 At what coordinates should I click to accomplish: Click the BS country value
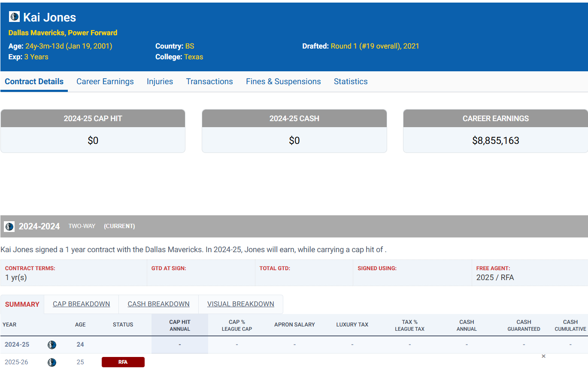coord(190,46)
